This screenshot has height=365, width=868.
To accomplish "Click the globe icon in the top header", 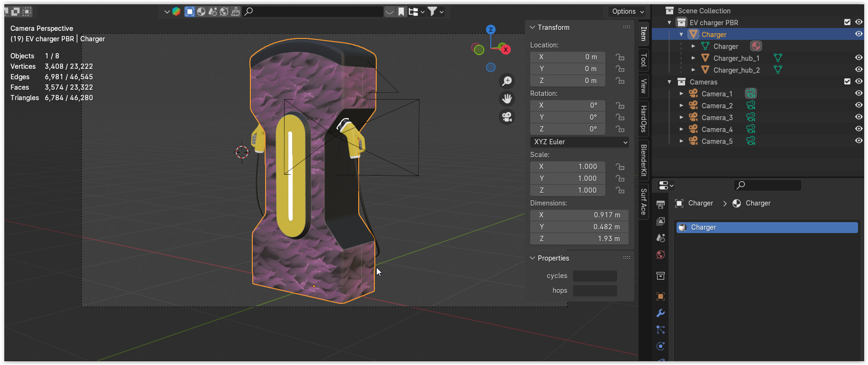I will (224, 11).
